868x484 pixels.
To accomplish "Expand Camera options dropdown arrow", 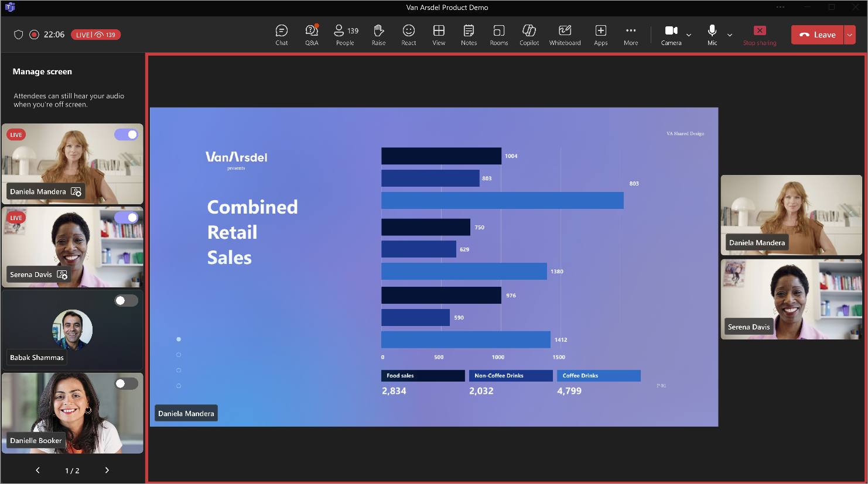I will [689, 35].
